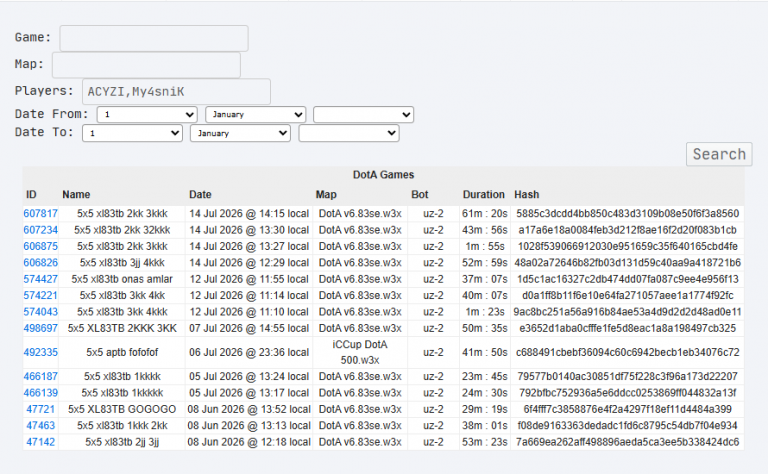Click the Map column header
This screenshot has width=768, height=474.
coord(326,194)
